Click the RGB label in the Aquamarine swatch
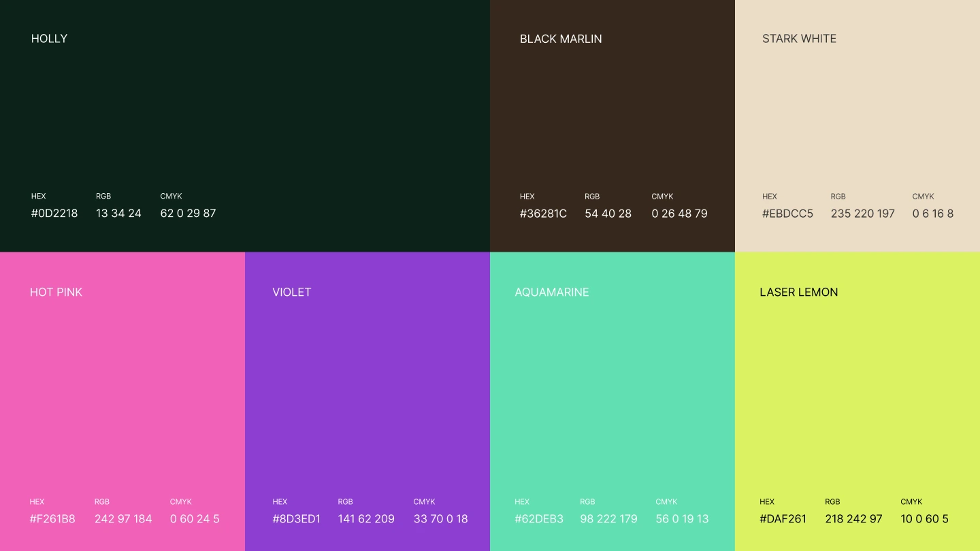Image resolution: width=980 pixels, height=551 pixels. [x=587, y=502]
